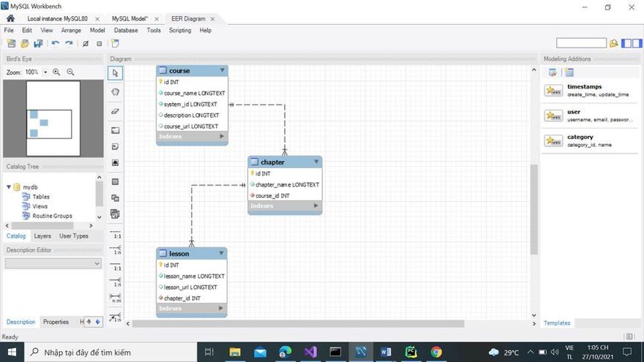Screen dimensions: 644x362
Task: Add the timestamps template
Action: (x=553, y=91)
